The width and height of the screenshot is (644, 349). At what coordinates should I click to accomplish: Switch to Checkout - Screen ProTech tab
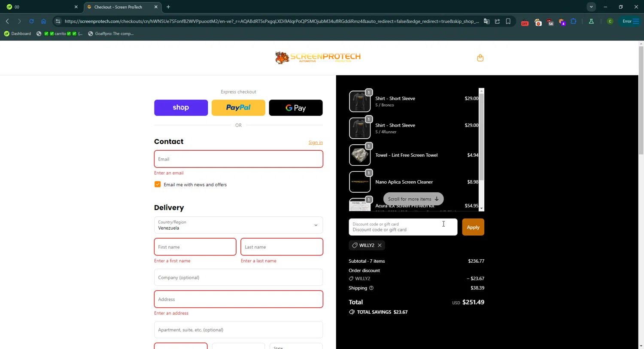[122, 7]
